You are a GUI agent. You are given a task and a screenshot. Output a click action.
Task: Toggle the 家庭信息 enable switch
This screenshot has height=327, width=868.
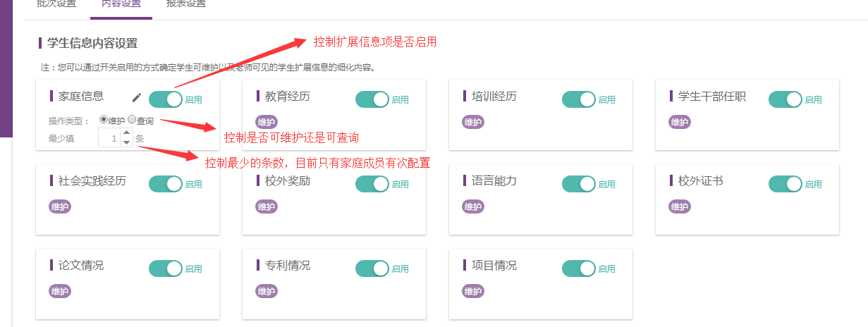point(166,99)
